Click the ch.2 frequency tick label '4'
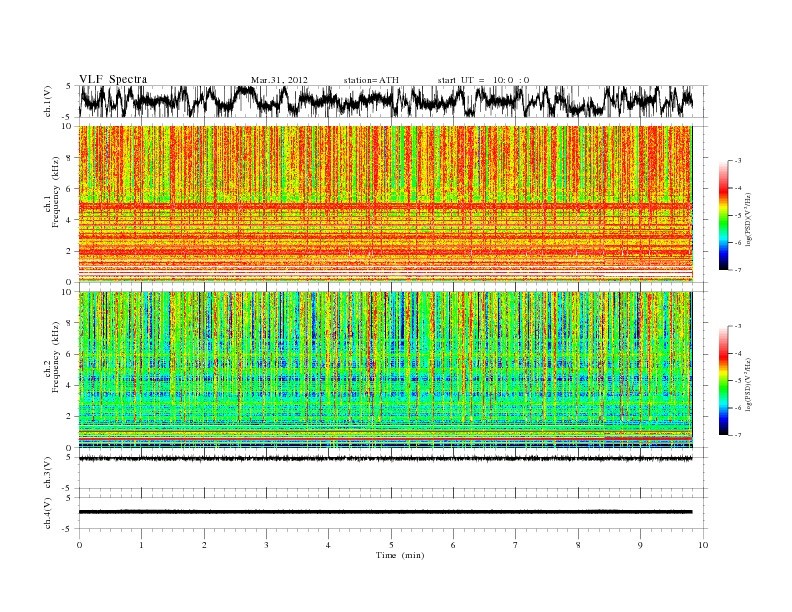 70,386
